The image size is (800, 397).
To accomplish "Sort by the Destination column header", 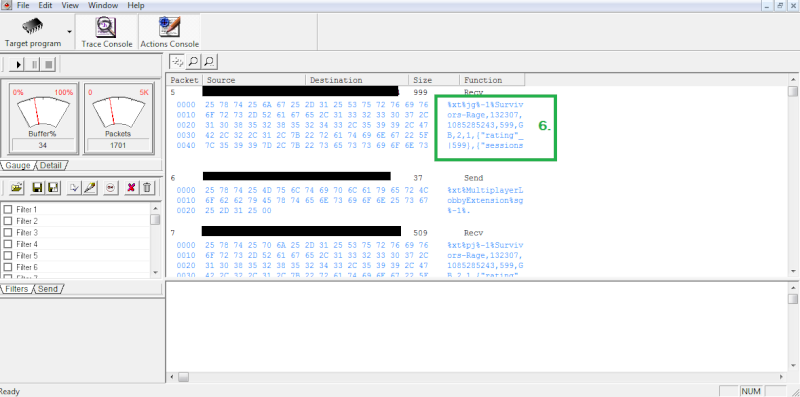I will (x=357, y=80).
